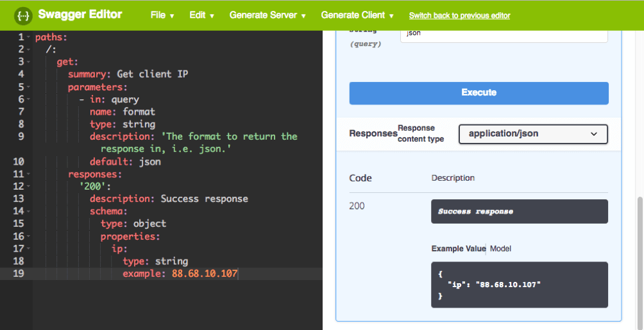Click the example IP value on line 19
This screenshot has width=644, height=330.
pyautogui.click(x=205, y=274)
